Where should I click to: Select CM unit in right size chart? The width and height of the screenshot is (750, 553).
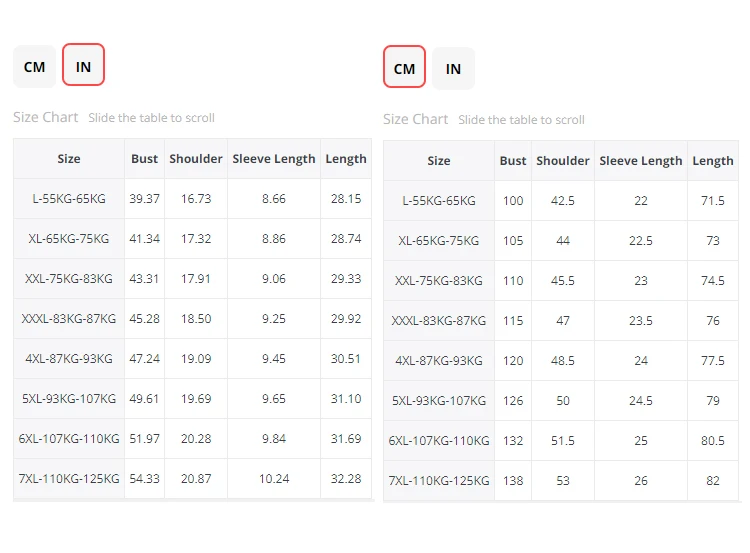click(404, 67)
